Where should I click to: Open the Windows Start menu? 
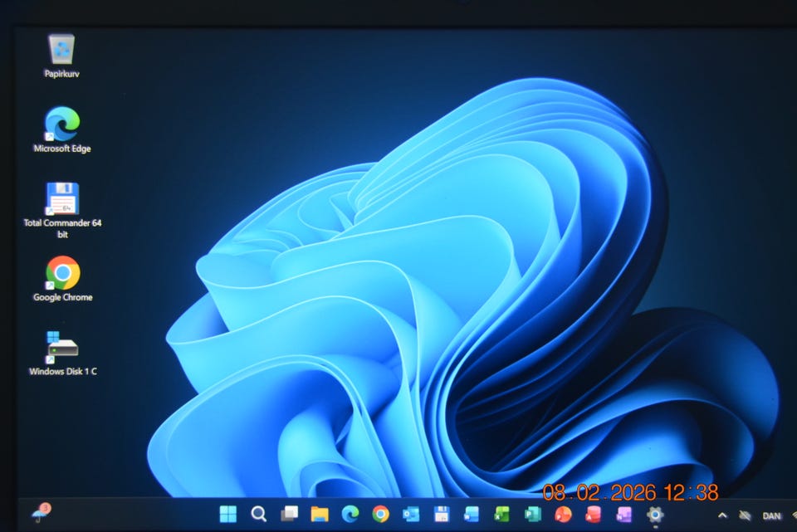click(227, 515)
